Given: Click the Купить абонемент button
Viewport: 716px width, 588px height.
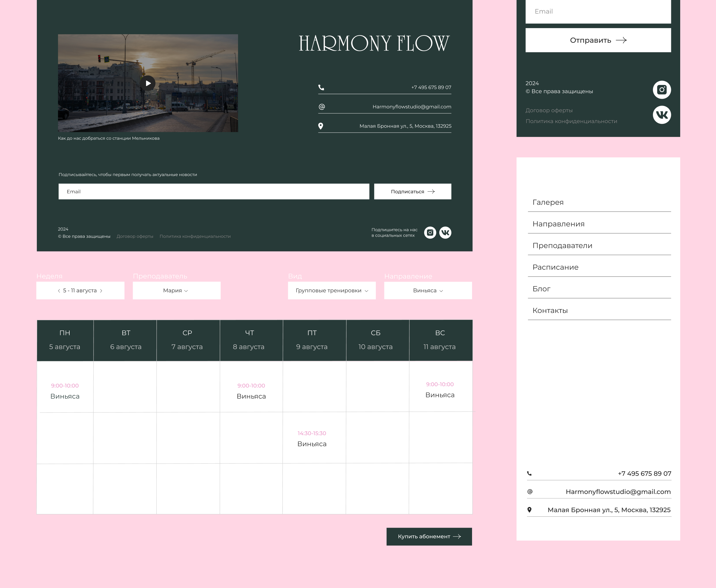Looking at the screenshot, I should coord(429,537).
